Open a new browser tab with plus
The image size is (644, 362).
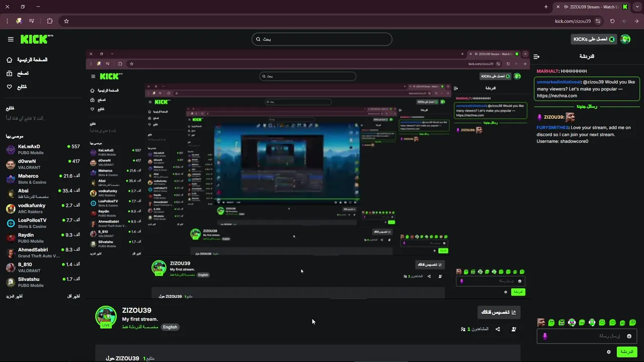(x=546, y=7)
